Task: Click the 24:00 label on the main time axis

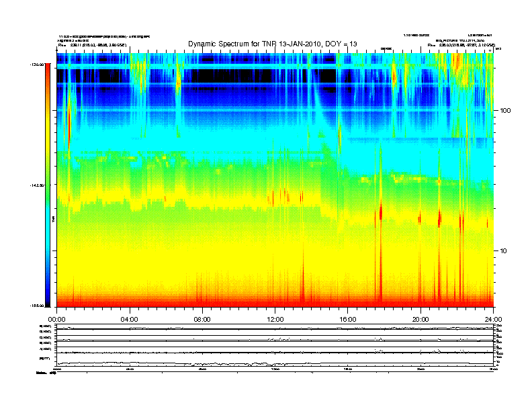Action: coord(493,320)
